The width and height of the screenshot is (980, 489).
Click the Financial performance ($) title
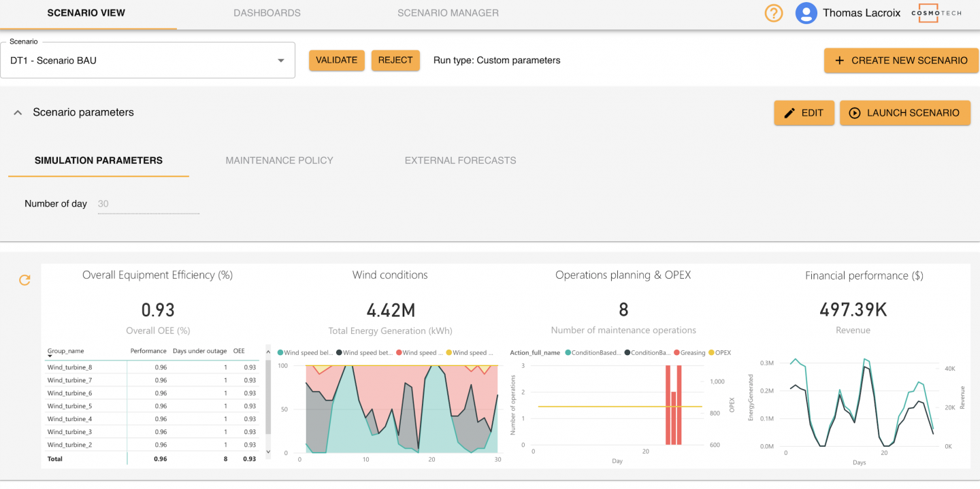864,275
